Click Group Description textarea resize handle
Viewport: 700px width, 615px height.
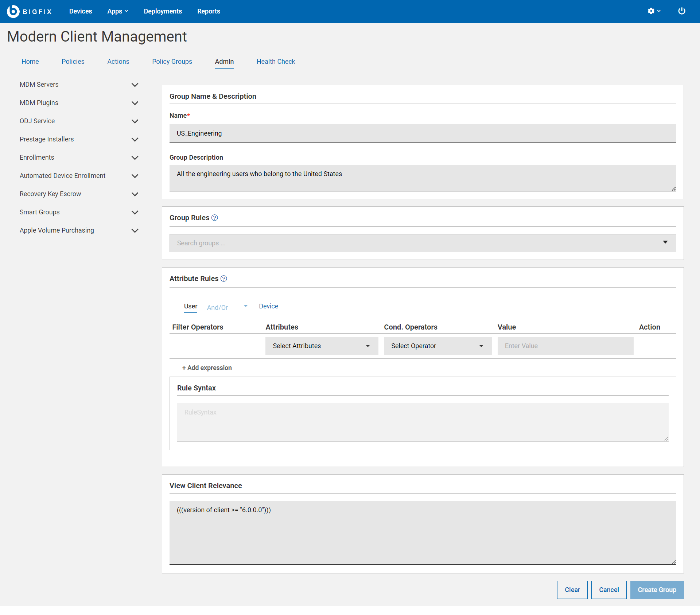[673, 188]
